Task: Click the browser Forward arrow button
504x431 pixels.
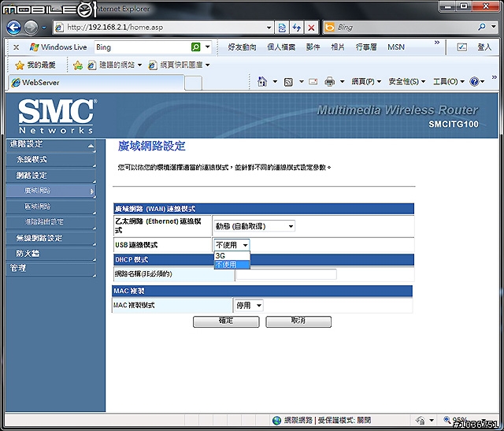Action: (31, 28)
